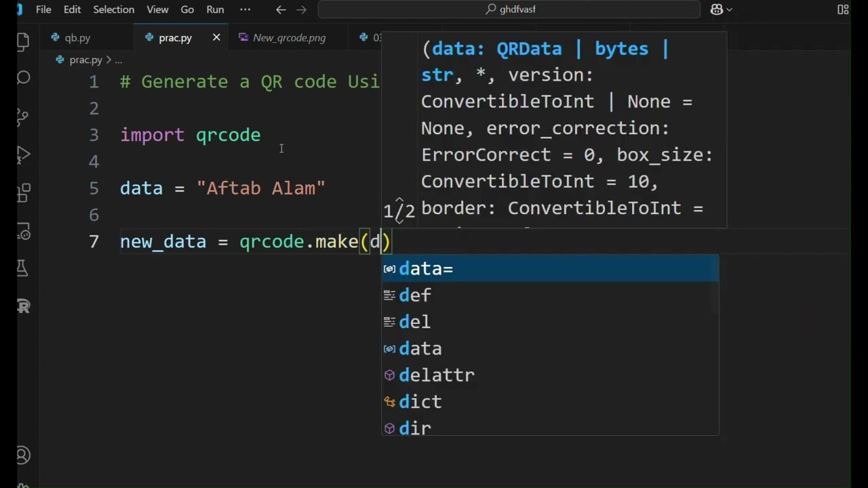Customize layout icon in the title bar
The width and height of the screenshot is (868, 488).
pos(843,9)
